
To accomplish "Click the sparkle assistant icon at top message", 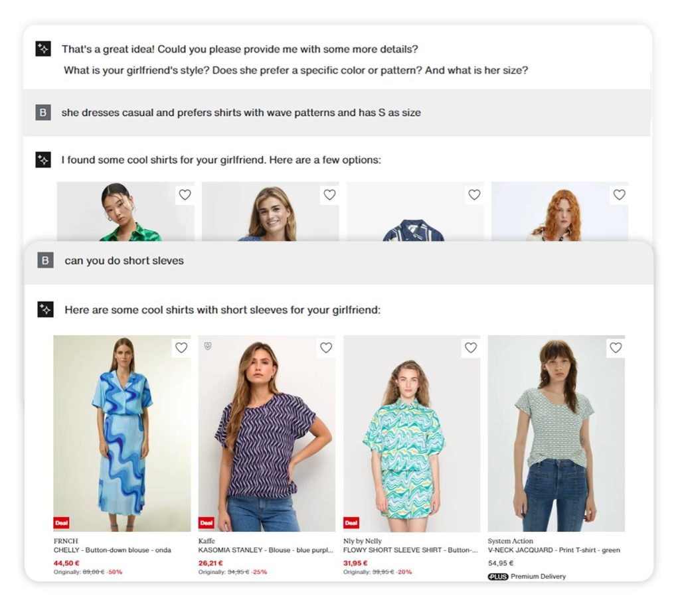I will pos(43,48).
